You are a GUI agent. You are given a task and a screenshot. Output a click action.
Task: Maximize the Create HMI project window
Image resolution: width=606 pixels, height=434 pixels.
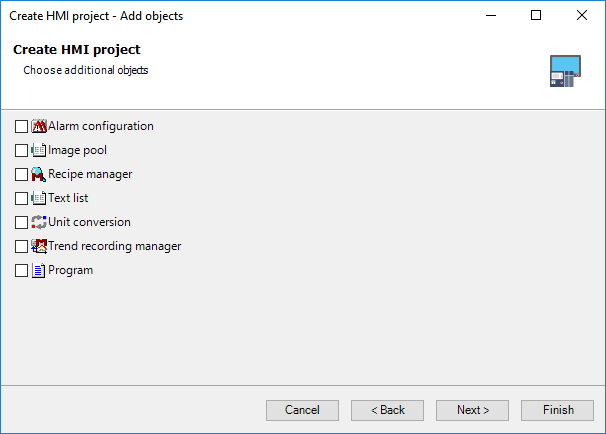[536, 15]
